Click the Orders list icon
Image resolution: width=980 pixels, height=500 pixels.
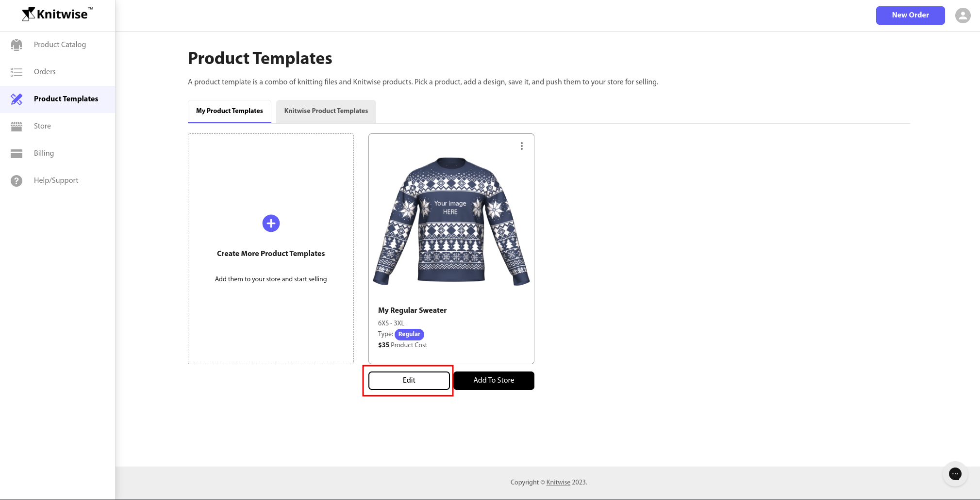tap(17, 72)
